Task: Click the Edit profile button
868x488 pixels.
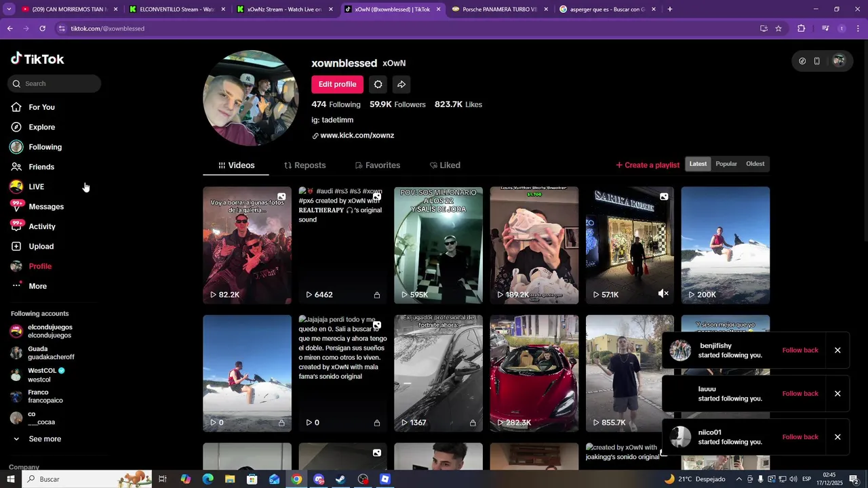Action: click(x=337, y=84)
